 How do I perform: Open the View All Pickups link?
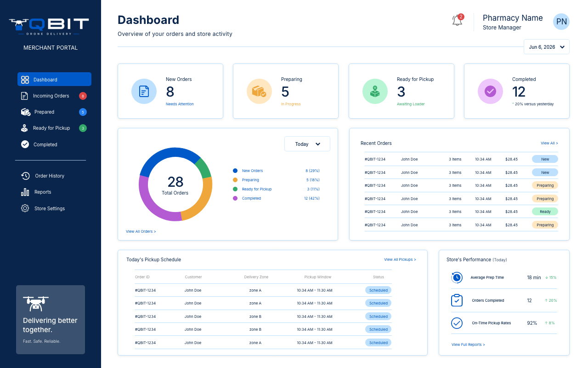(x=400, y=259)
